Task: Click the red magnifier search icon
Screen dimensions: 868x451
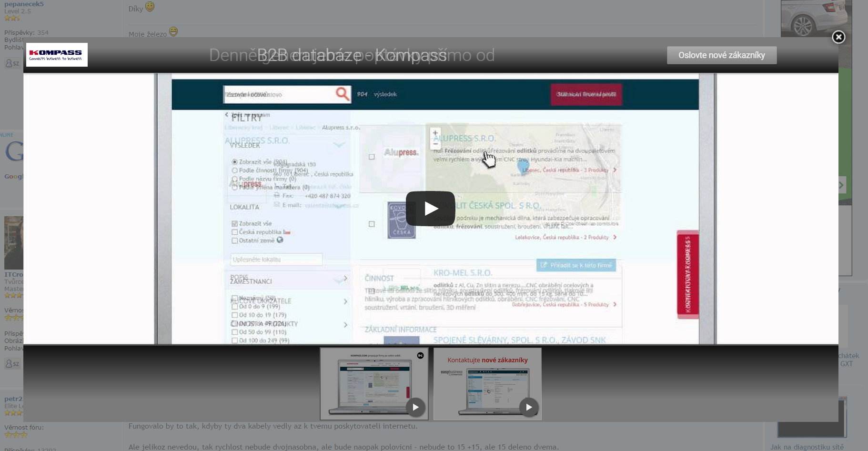Action: 342,94
